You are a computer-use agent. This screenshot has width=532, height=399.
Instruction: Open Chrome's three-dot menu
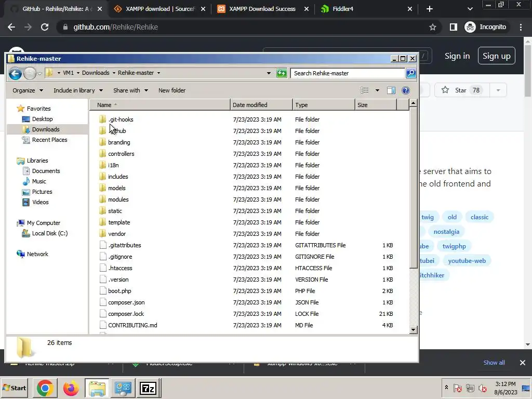[x=521, y=27]
